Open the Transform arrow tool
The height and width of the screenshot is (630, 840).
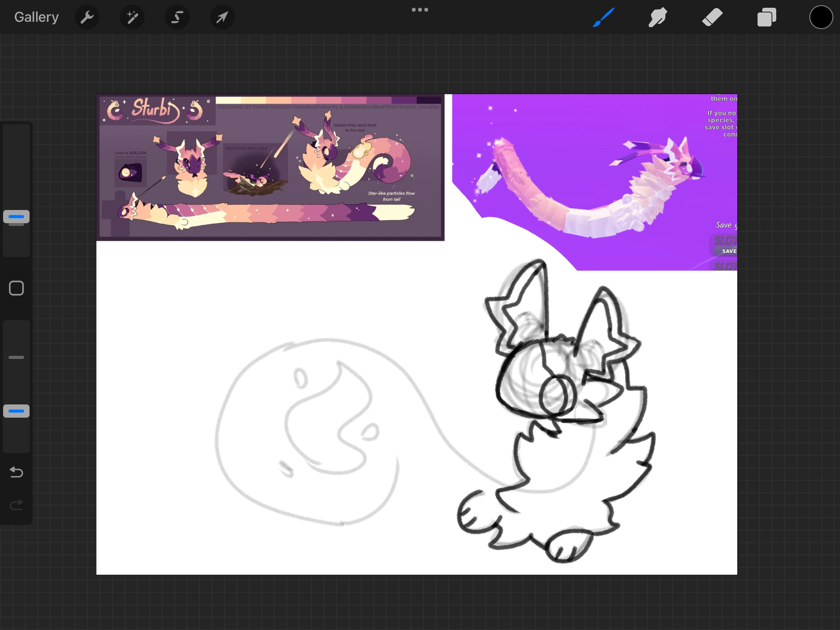click(222, 17)
